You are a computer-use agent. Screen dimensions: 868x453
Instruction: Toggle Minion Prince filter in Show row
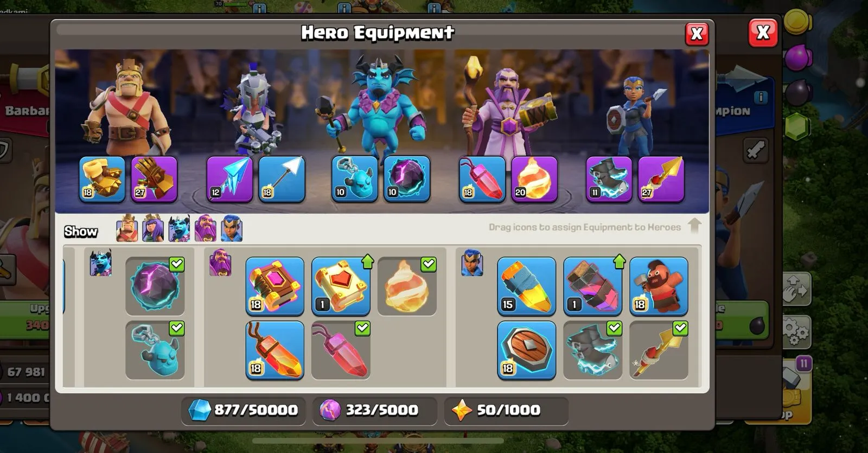pyautogui.click(x=179, y=228)
